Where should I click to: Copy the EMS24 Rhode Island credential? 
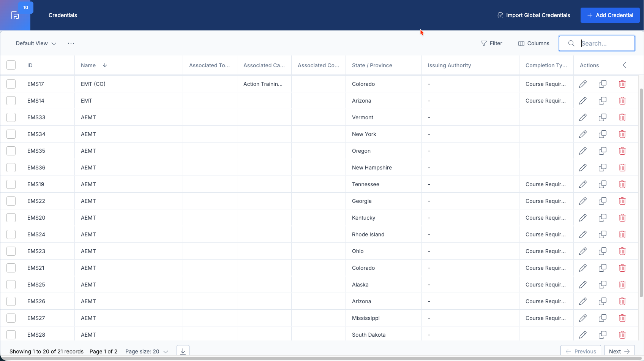coord(603,234)
